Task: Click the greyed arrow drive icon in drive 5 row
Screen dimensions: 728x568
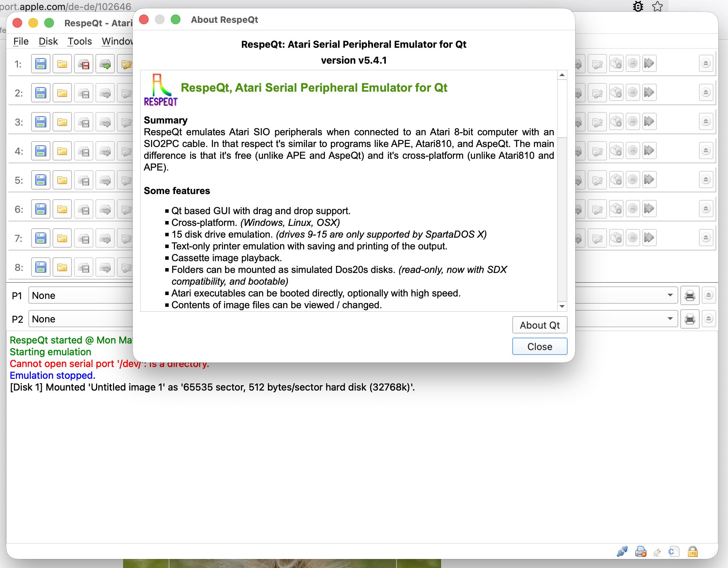Action: pos(105,180)
